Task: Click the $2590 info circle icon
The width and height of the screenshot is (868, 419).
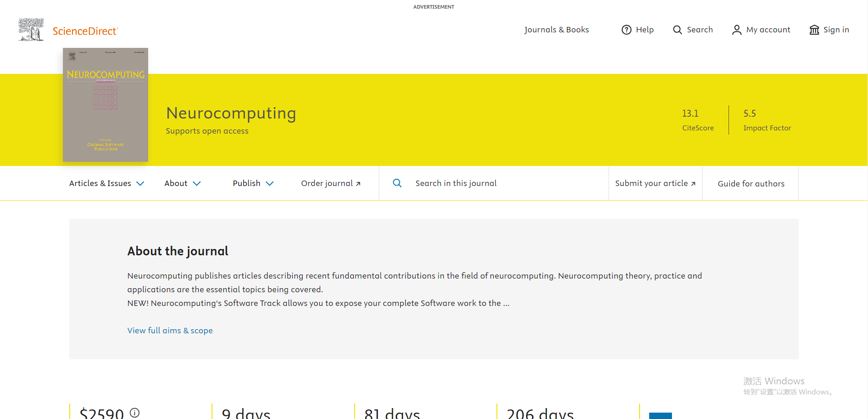Action: click(x=134, y=413)
